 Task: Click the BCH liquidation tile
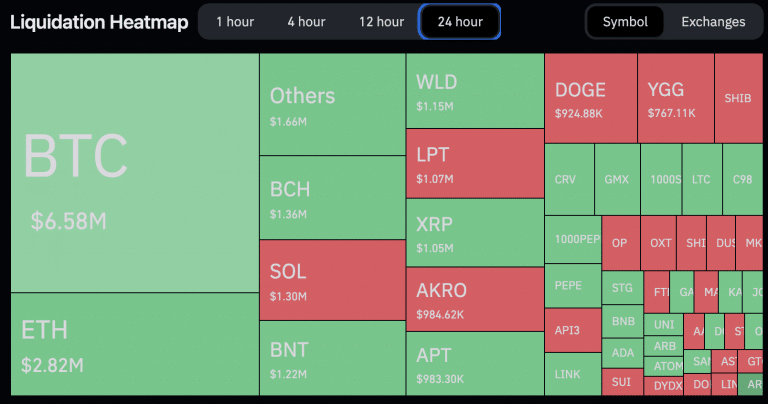click(x=332, y=197)
